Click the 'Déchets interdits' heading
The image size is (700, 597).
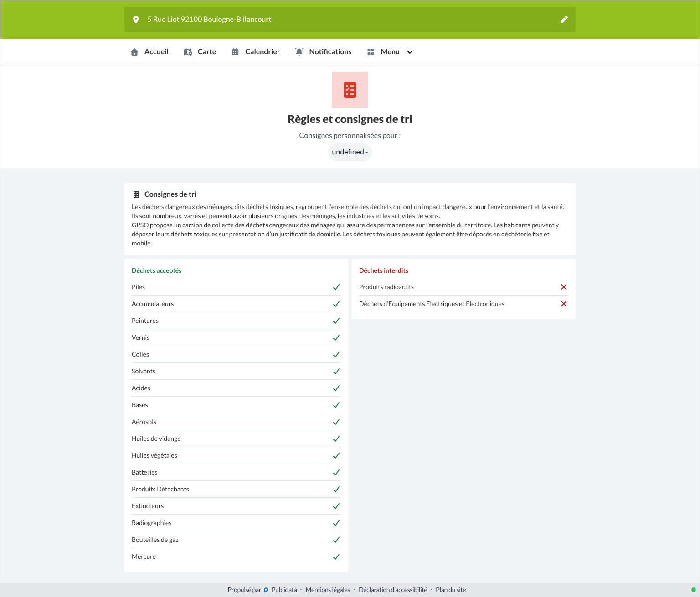(x=384, y=270)
